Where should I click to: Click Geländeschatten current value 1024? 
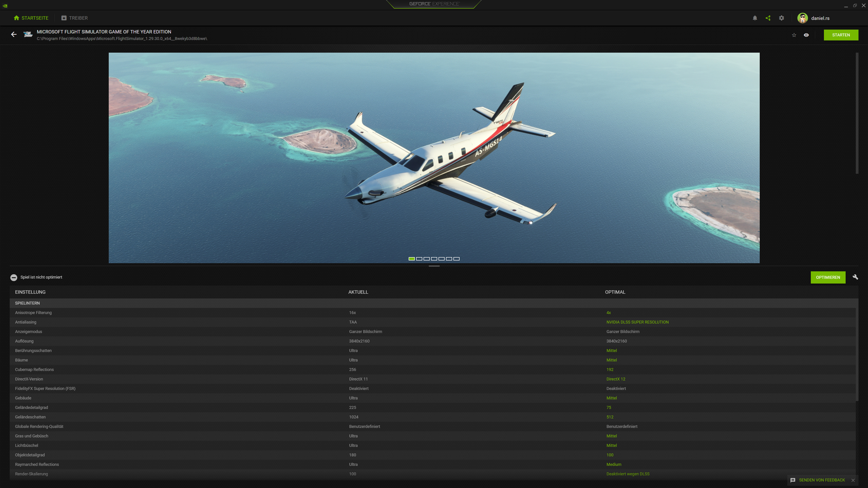(354, 417)
